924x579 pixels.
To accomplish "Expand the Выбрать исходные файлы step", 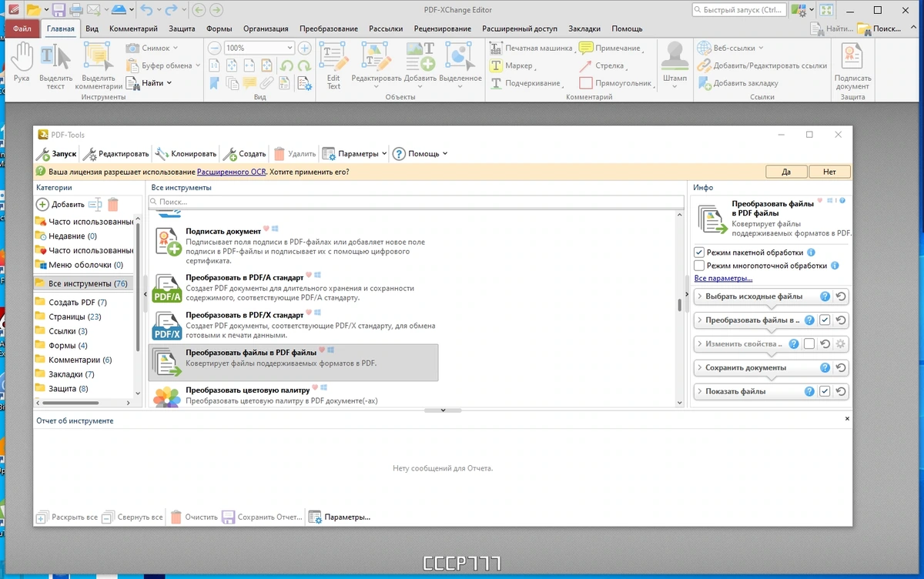I will [x=700, y=296].
